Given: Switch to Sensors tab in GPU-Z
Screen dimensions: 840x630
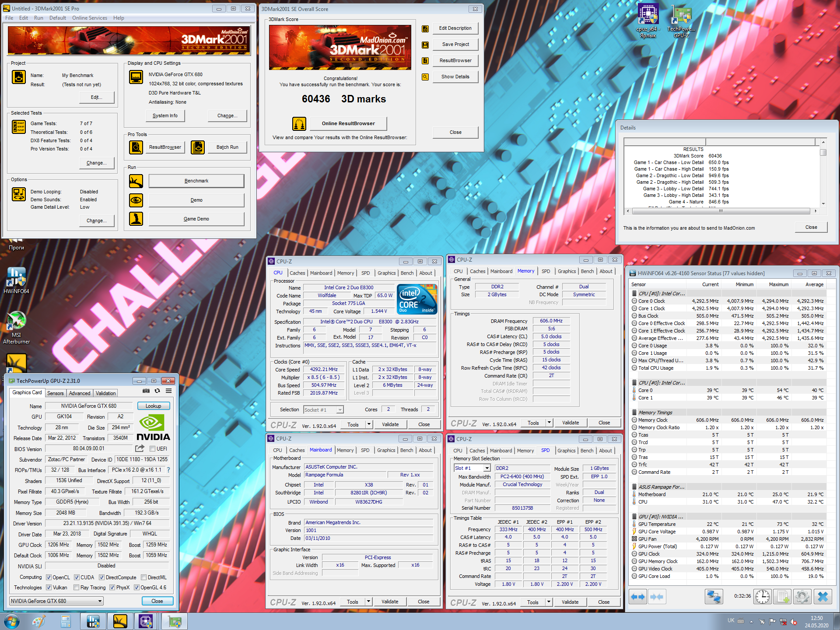Looking at the screenshot, I should pyautogui.click(x=56, y=393).
